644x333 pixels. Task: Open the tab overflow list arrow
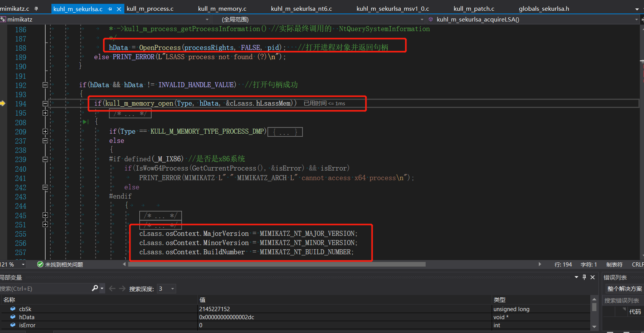click(637, 9)
